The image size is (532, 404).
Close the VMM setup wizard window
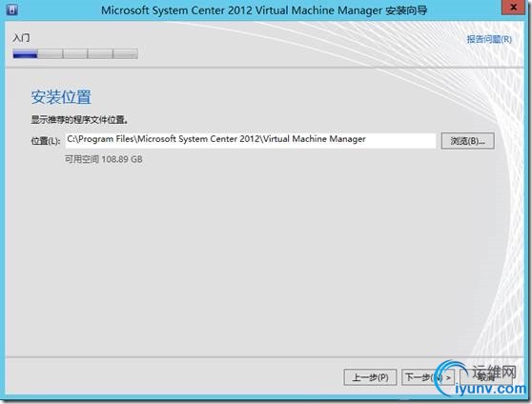[513, 8]
